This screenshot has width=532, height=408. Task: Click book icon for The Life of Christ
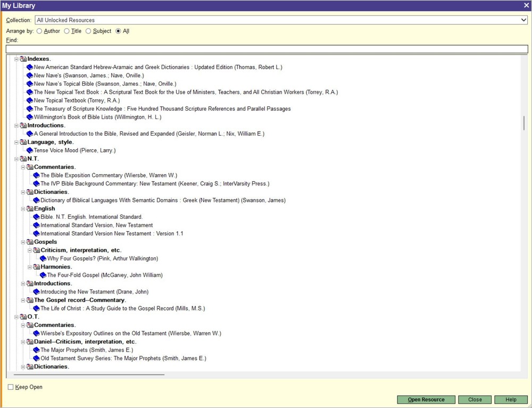pos(36,309)
